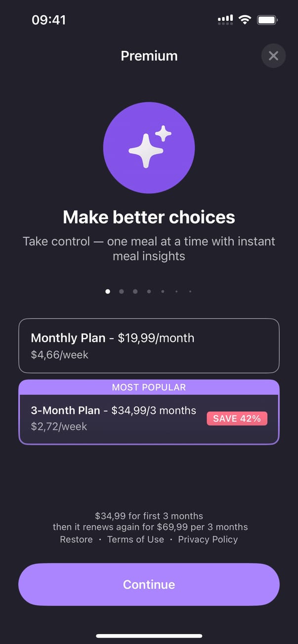
Task: Jump to the fourth carousel page dot
Action: (149, 292)
